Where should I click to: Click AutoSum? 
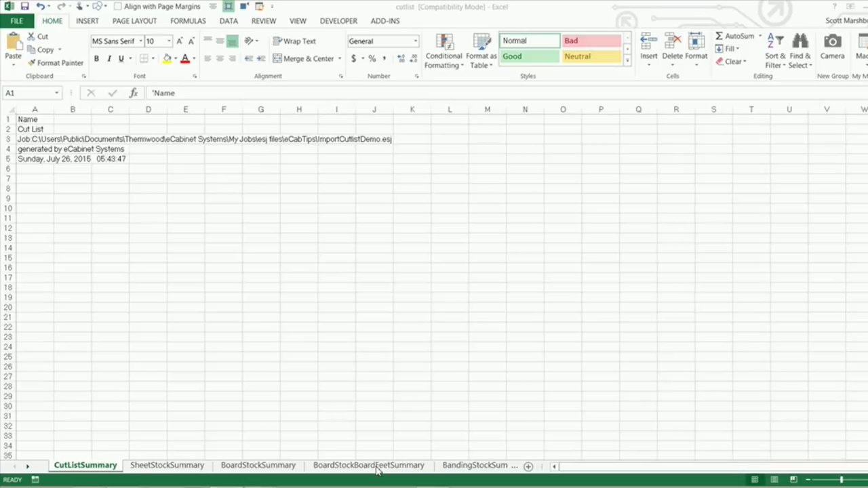click(x=734, y=36)
